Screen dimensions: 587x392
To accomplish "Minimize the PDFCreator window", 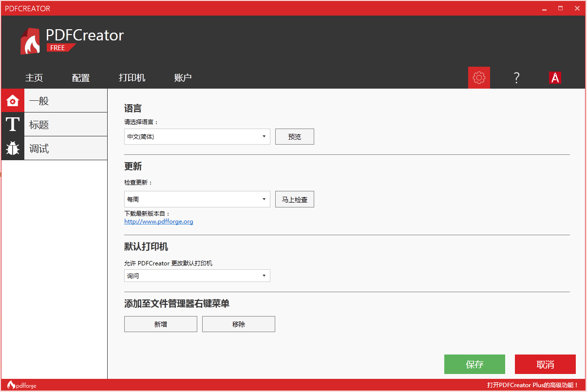I will (545, 8).
